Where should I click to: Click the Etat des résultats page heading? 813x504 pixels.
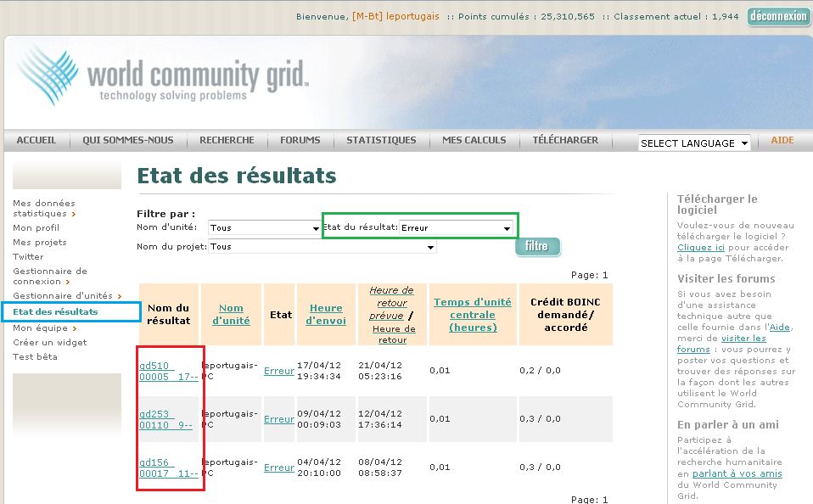click(x=237, y=176)
